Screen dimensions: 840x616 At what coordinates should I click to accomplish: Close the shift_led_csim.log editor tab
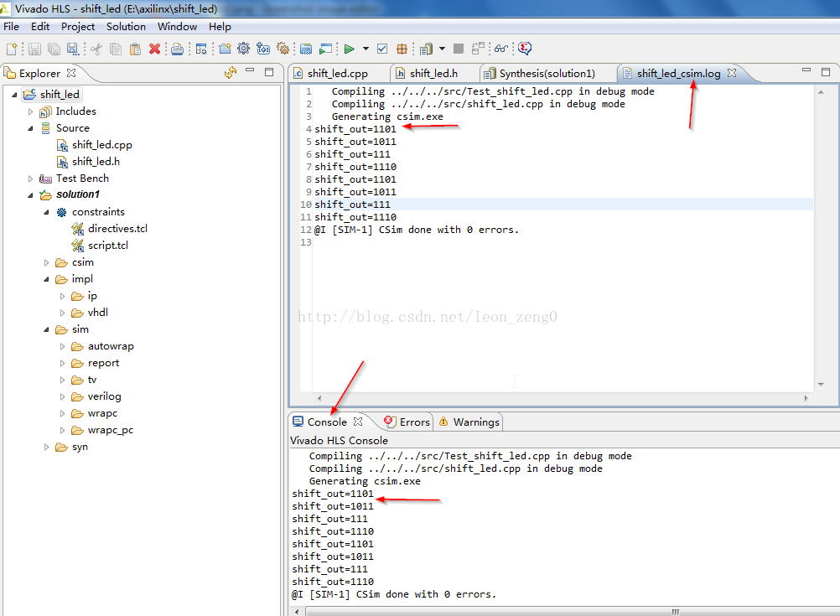[731, 73]
